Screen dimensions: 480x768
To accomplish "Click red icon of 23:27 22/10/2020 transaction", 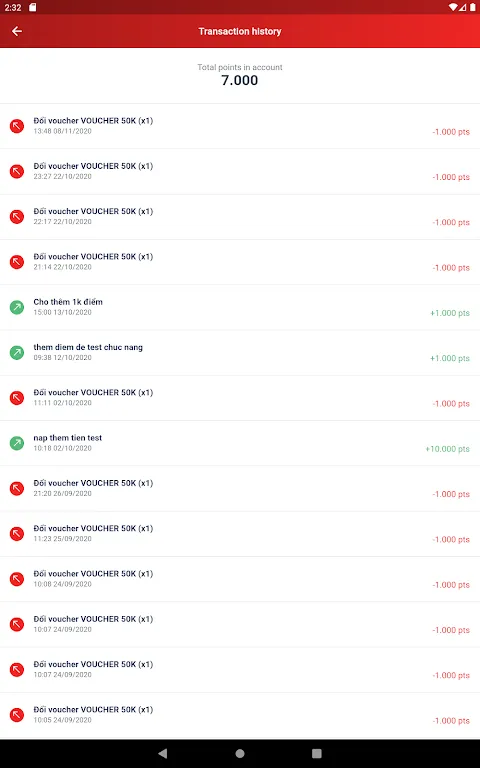I will tap(17, 171).
